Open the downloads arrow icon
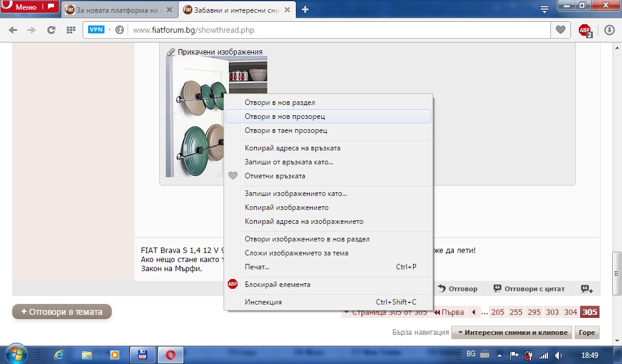This screenshot has width=622, height=364. [x=609, y=30]
